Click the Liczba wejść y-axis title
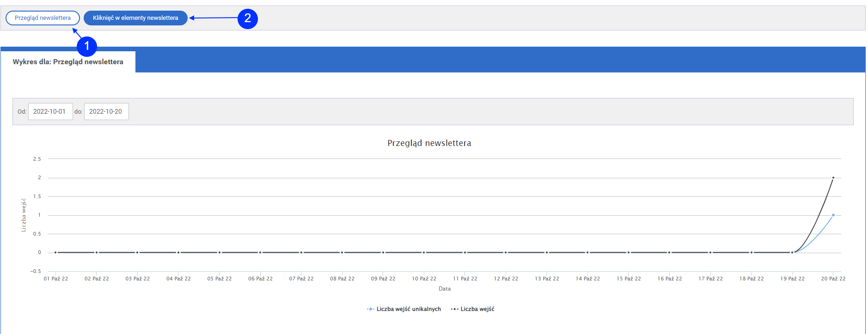 click(x=24, y=215)
